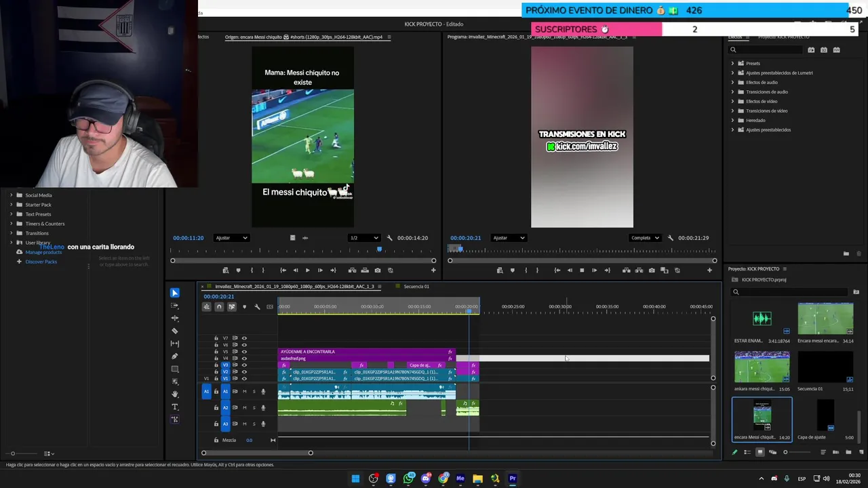Select the Capa de ajuste thumbnail
This screenshot has height=488, width=868.
click(825, 415)
